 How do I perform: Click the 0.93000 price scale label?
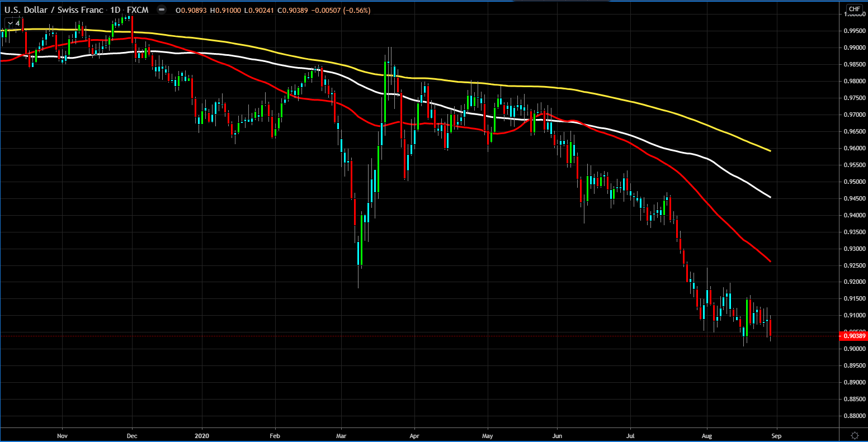(x=855, y=249)
